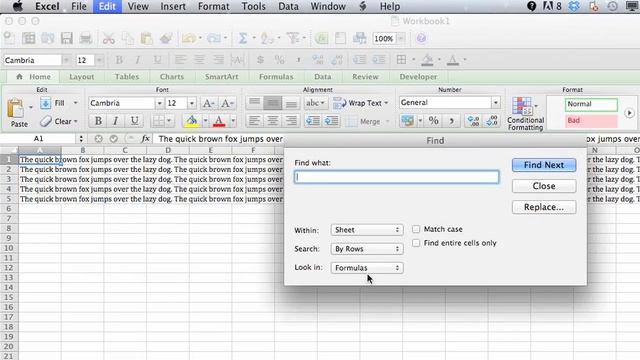The height and width of the screenshot is (360, 640).
Task: Open the Data menu in menu bar
Action: [x=288, y=7]
